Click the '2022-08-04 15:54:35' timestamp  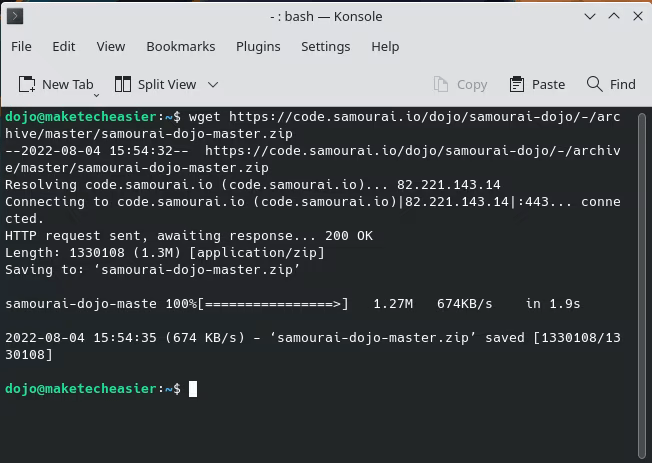tap(81, 338)
